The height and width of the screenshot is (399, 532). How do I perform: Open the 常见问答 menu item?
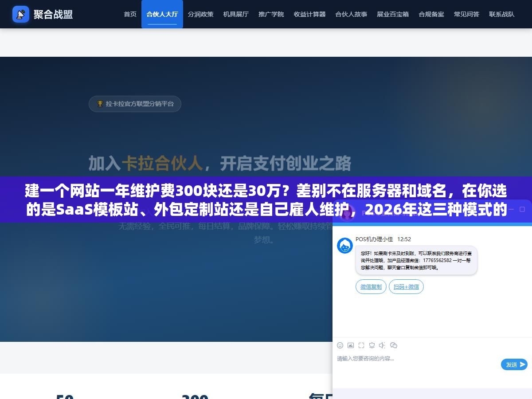(466, 14)
